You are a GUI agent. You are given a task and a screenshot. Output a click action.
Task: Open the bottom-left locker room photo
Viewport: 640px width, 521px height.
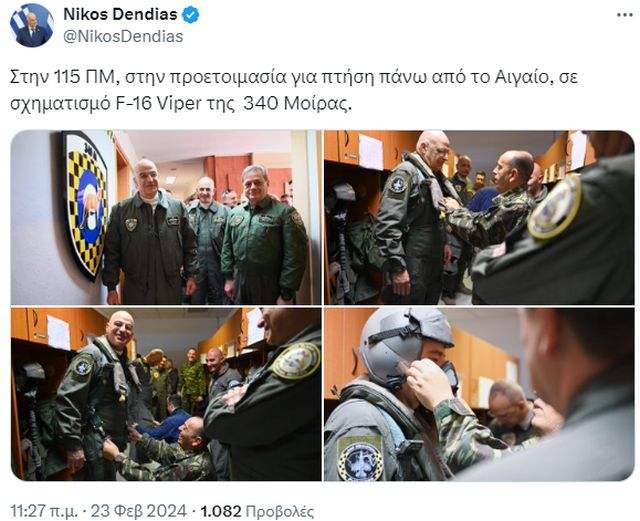tap(166, 394)
